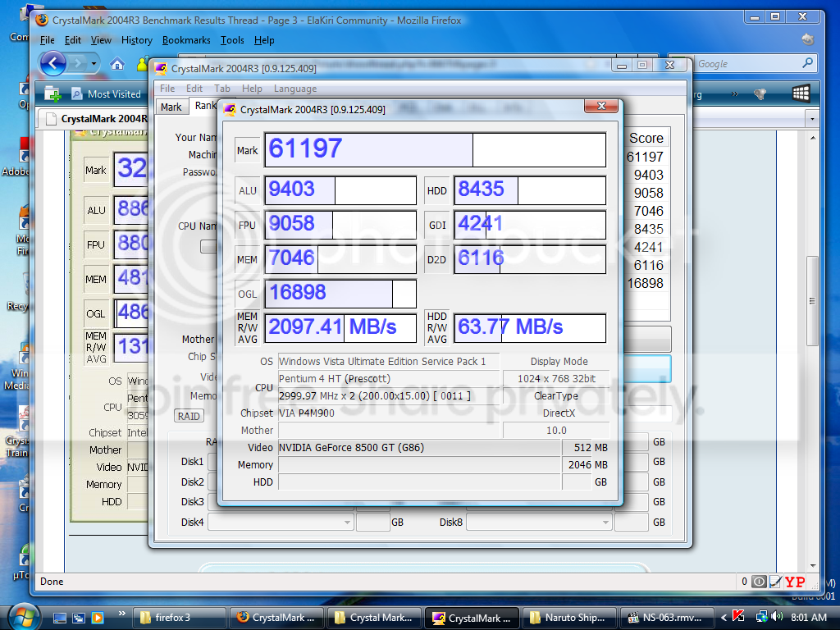Go back with Firefox's Back arrow

coord(53,64)
